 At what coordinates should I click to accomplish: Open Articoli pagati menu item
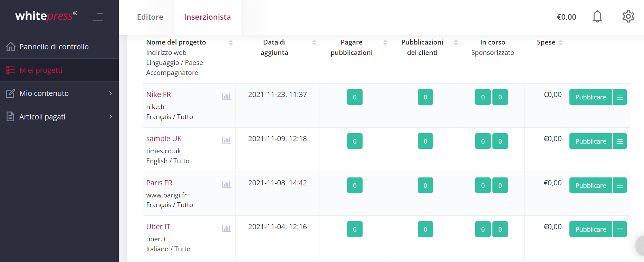coord(59,117)
